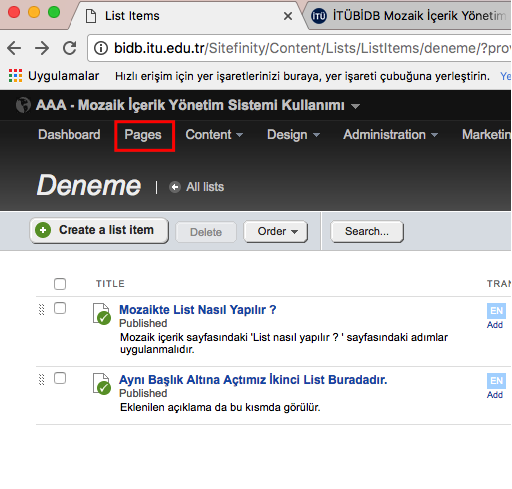This screenshot has width=512, height=489.
Task: Click Add translation link for Mozaikte List row
Action: click(x=495, y=325)
